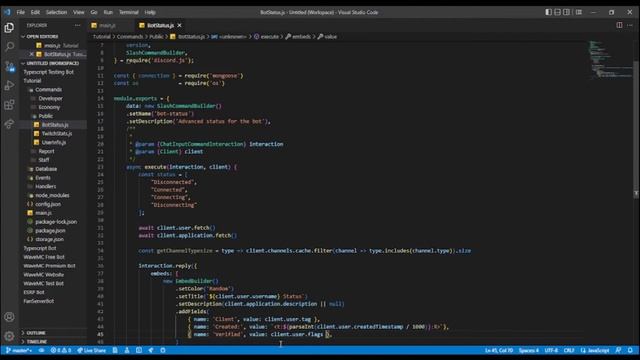Viewport: 640px width, 360px height.
Task: Open the Go menu
Action: coord(94,12)
